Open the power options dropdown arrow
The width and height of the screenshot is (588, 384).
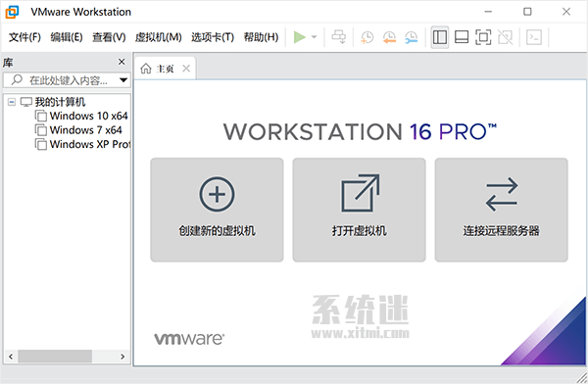[x=315, y=37]
